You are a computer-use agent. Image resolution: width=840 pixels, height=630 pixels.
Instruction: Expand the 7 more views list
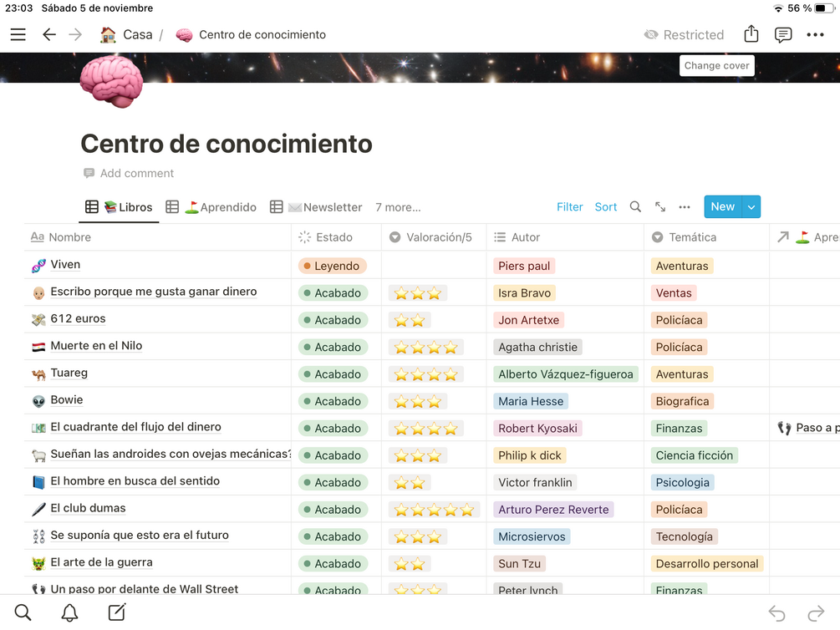(x=398, y=207)
